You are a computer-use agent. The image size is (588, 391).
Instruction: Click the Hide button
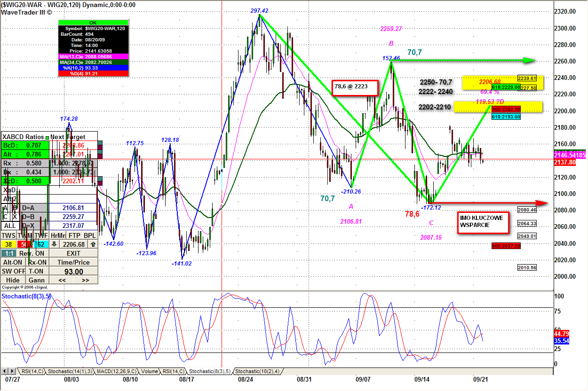[13, 280]
